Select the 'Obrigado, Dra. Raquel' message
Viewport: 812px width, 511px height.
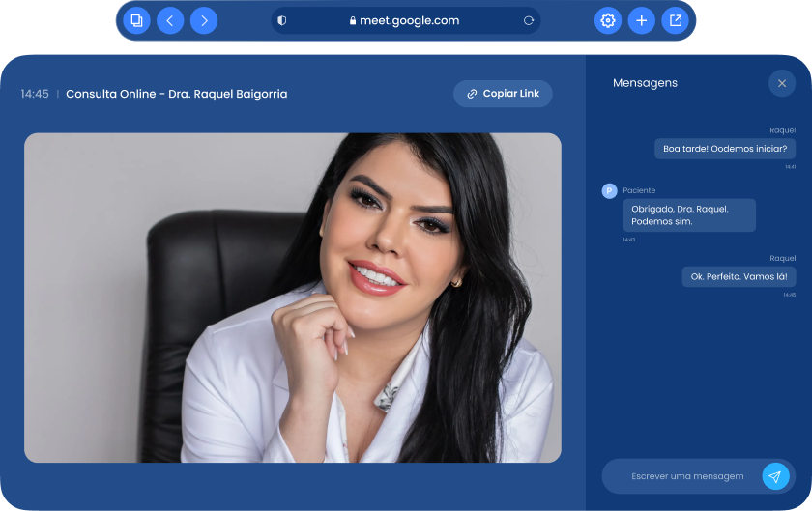[688, 214]
